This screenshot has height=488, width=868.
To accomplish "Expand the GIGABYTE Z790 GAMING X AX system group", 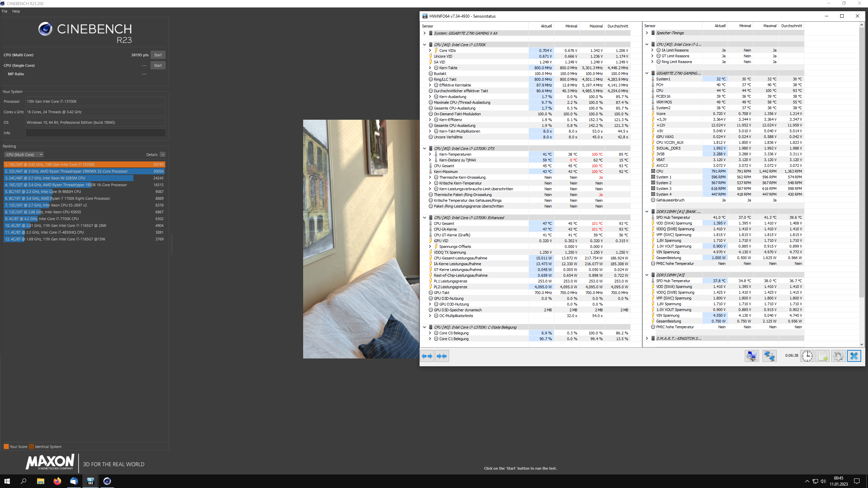I will (x=424, y=33).
